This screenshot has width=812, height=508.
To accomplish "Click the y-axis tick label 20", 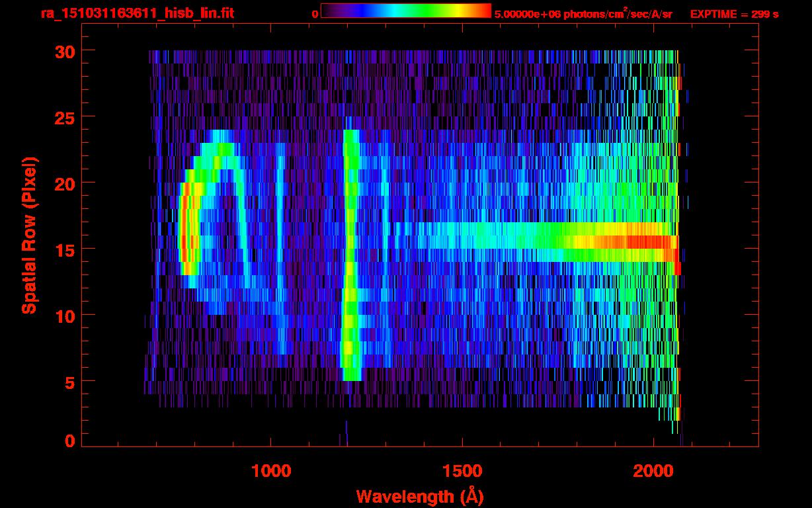I will [64, 183].
